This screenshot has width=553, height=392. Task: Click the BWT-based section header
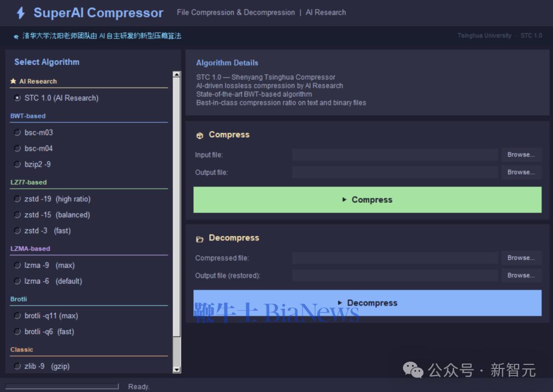pyautogui.click(x=28, y=116)
